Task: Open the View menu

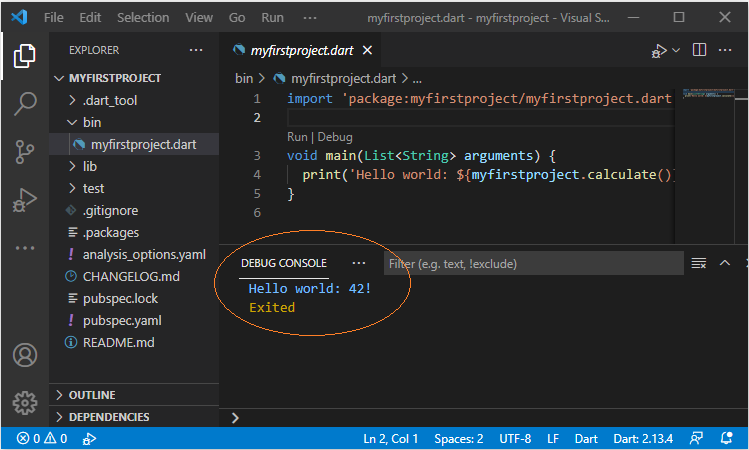Action: 199,18
